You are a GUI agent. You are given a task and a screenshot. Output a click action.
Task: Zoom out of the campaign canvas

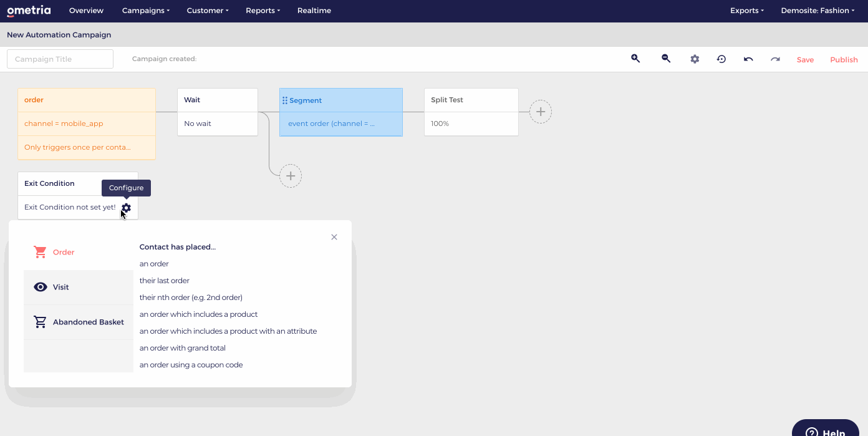click(666, 59)
